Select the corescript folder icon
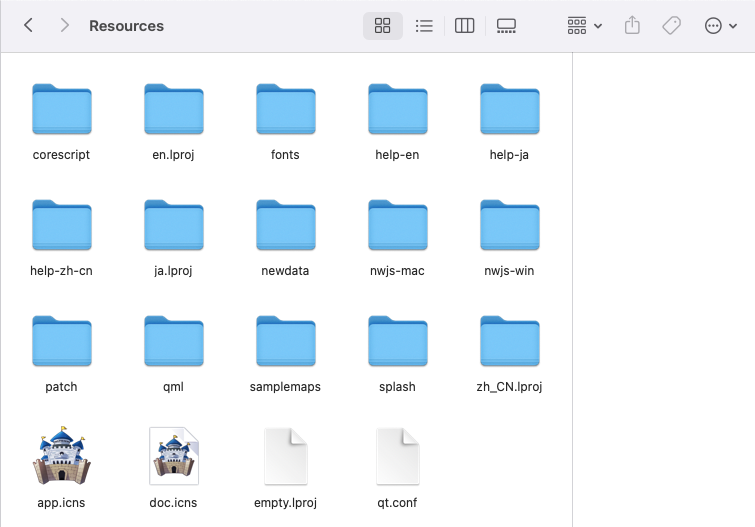 pyautogui.click(x=62, y=109)
